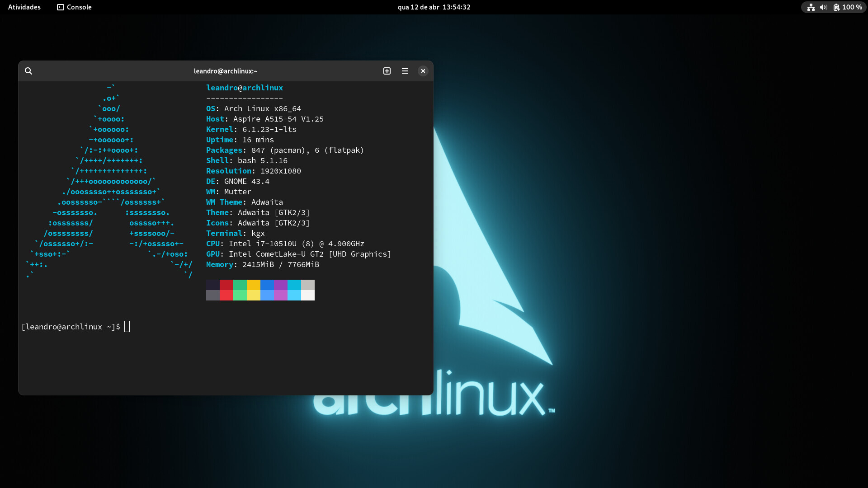The height and width of the screenshot is (488, 868).
Task: Click the 'DE: GNOME 43.4' line
Action: tap(238, 181)
